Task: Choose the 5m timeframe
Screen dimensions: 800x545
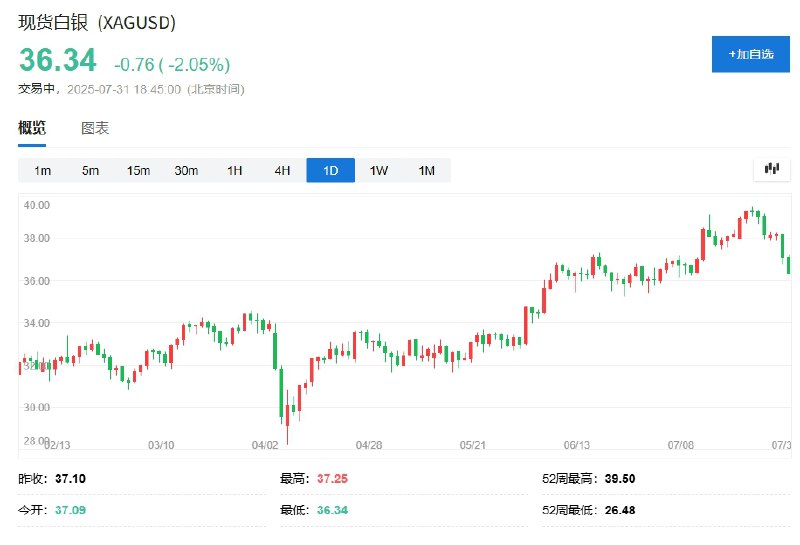Action: (x=90, y=170)
